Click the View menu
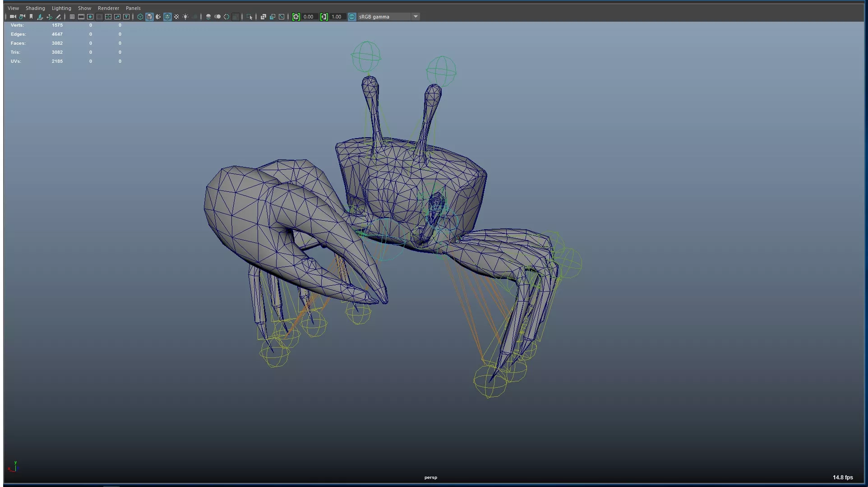868x487 pixels. click(x=13, y=8)
